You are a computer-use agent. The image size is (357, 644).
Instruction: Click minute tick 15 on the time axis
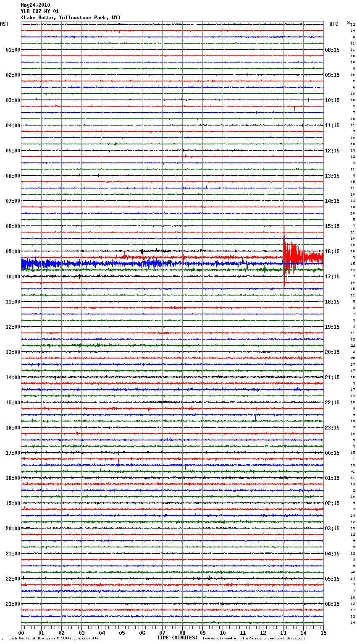click(x=323, y=633)
